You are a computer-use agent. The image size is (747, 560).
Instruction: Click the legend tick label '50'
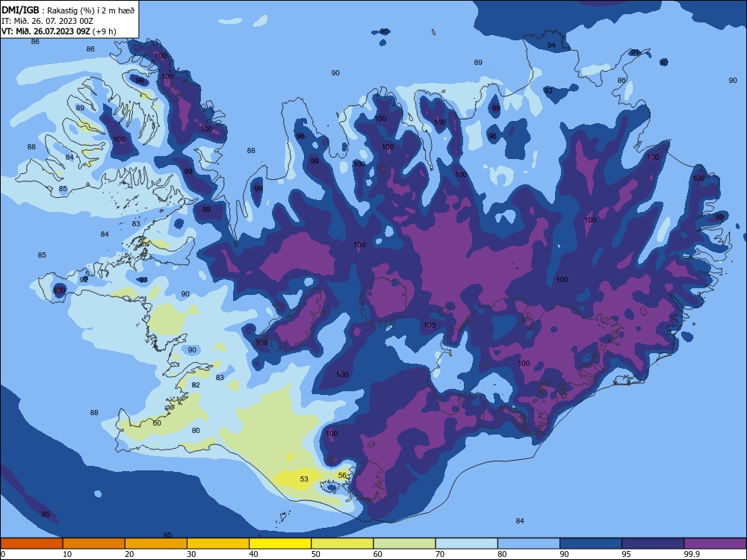click(x=315, y=554)
